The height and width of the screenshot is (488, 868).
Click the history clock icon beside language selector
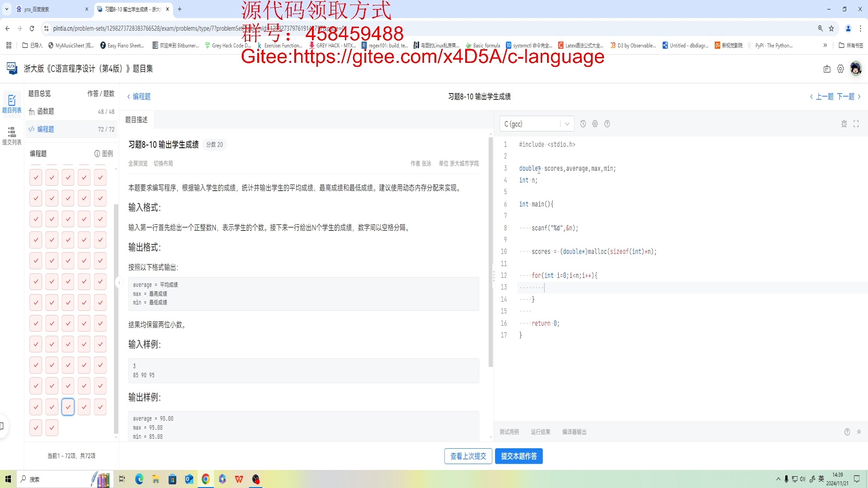coord(583,124)
